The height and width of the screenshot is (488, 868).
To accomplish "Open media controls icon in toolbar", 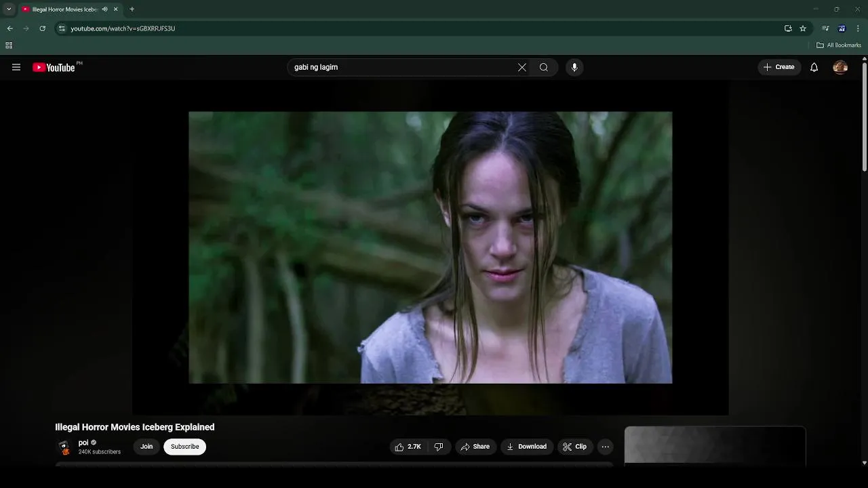I will (825, 28).
